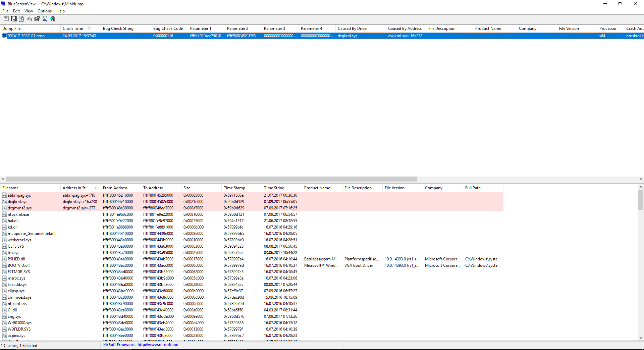Refresh the crash list via toolbar icon

[22, 19]
